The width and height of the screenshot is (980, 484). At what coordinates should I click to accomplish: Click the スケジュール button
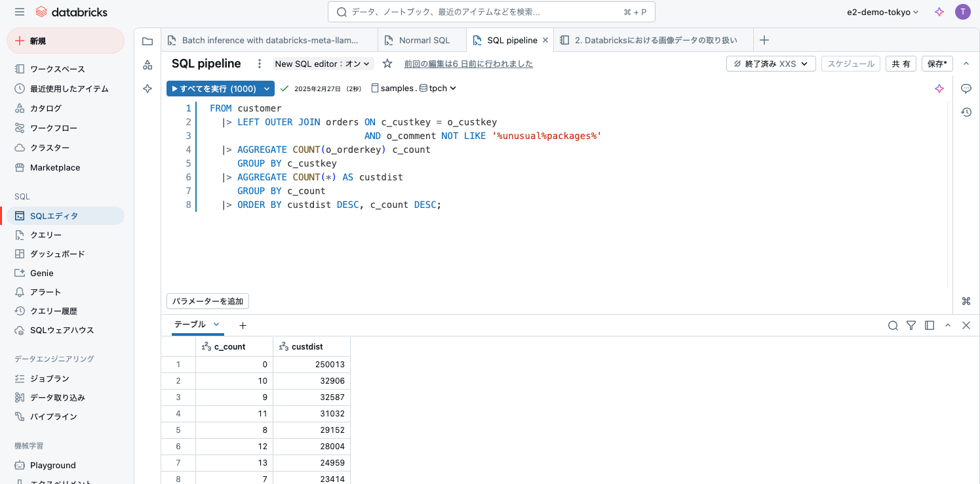(851, 64)
